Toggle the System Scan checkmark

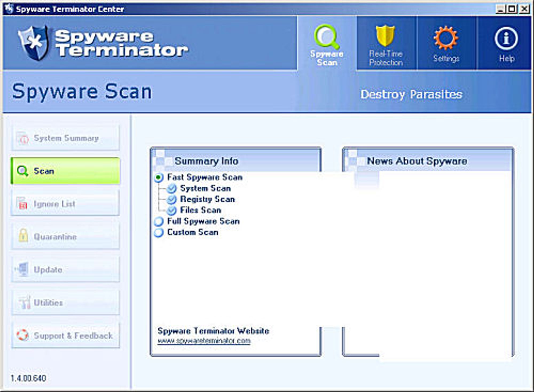pos(172,189)
